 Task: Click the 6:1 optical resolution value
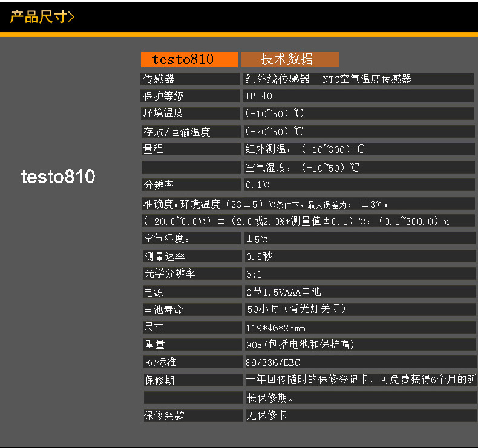pyautogui.click(x=254, y=274)
